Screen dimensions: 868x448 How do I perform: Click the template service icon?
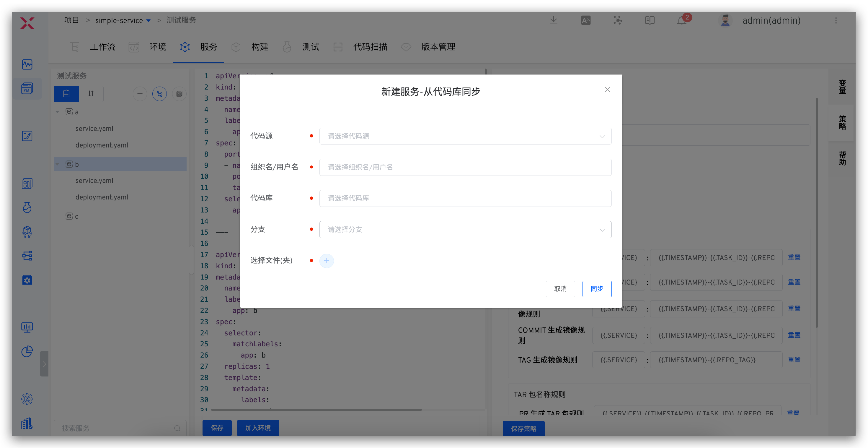click(179, 93)
